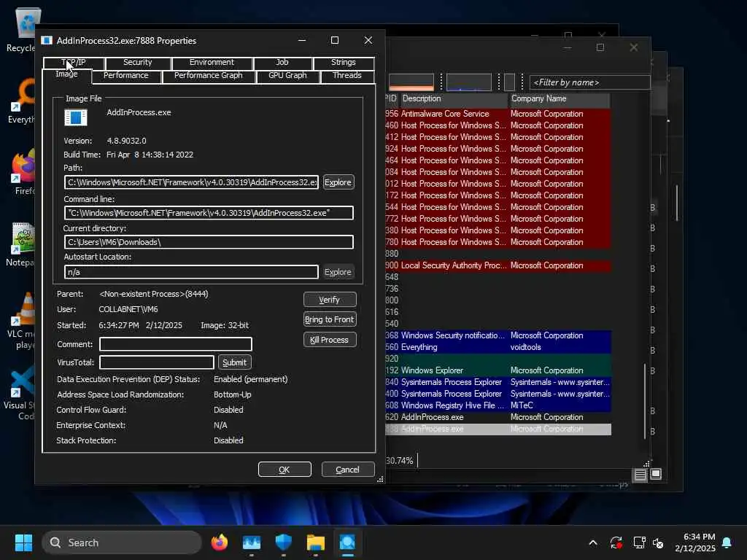Open the Strings tab
Screen dimensions: 747x560
[x=344, y=63]
